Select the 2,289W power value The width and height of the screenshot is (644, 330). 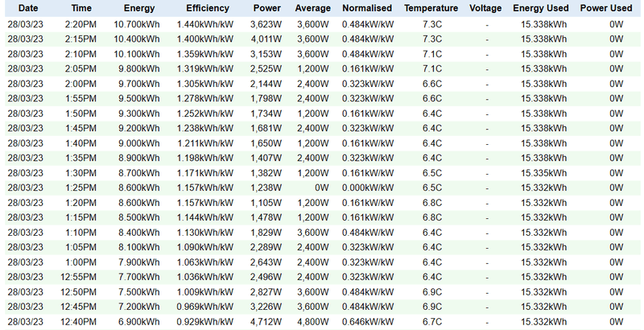(266, 248)
